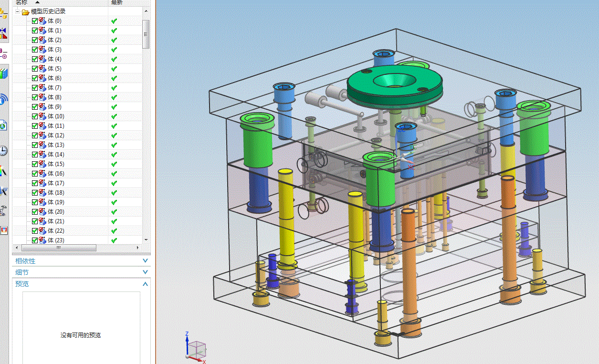599x364 pixels.
Task: Click the vertical scrollbar thumb in tree
Action: (x=146, y=34)
